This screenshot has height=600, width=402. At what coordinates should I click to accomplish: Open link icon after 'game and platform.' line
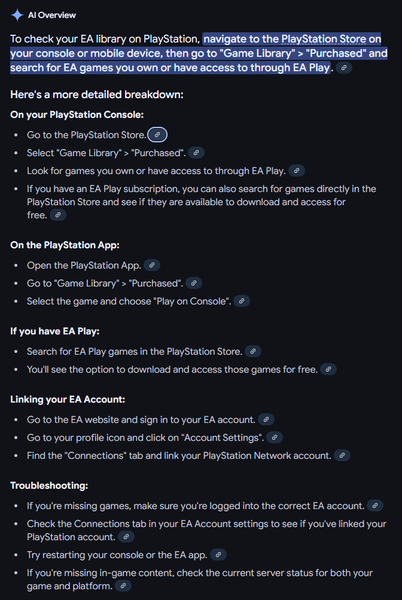(123, 586)
